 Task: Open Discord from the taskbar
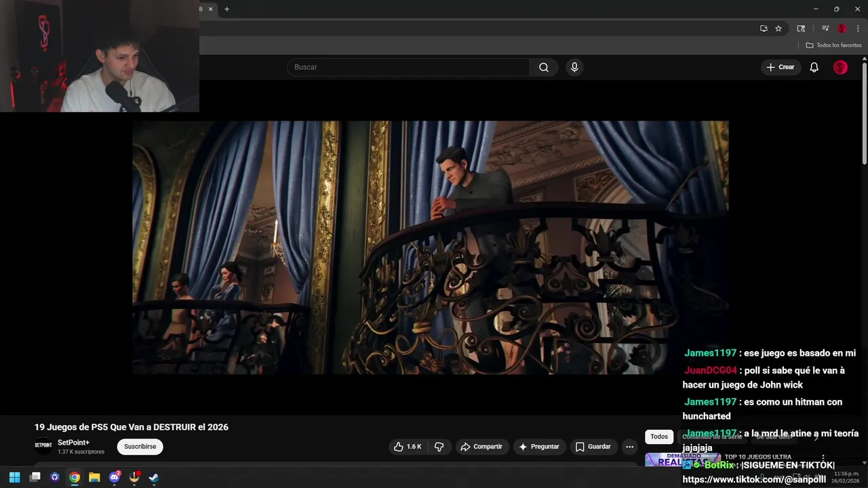tap(115, 477)
